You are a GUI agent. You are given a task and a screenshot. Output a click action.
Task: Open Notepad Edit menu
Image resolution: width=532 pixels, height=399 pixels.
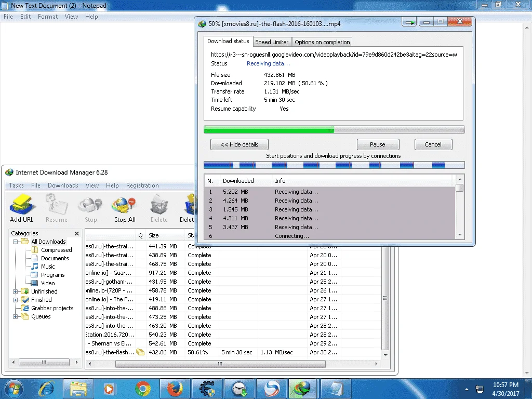(x=25, y=17)
